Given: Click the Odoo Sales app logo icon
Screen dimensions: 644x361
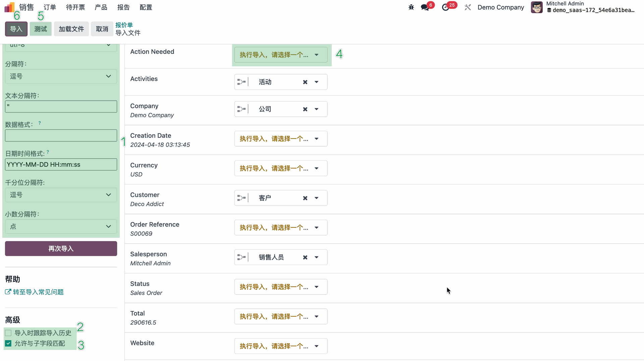Looking at the screenshot, I should 9,7.
